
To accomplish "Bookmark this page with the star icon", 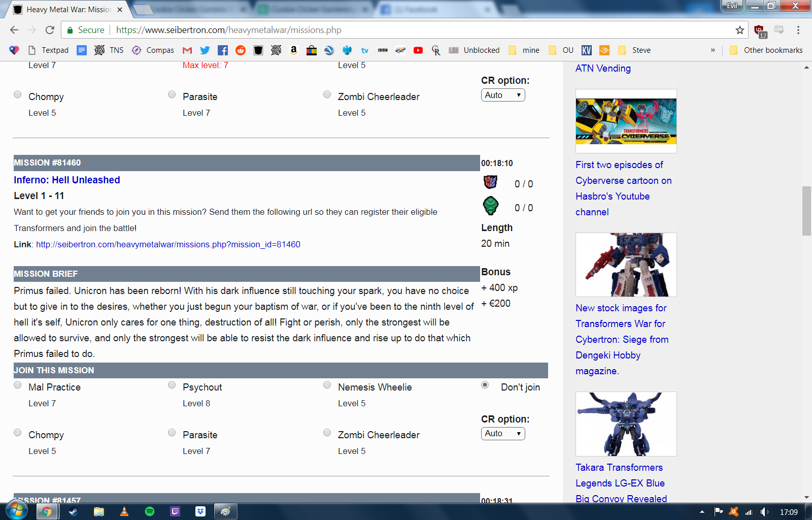I will click(740, 30).
